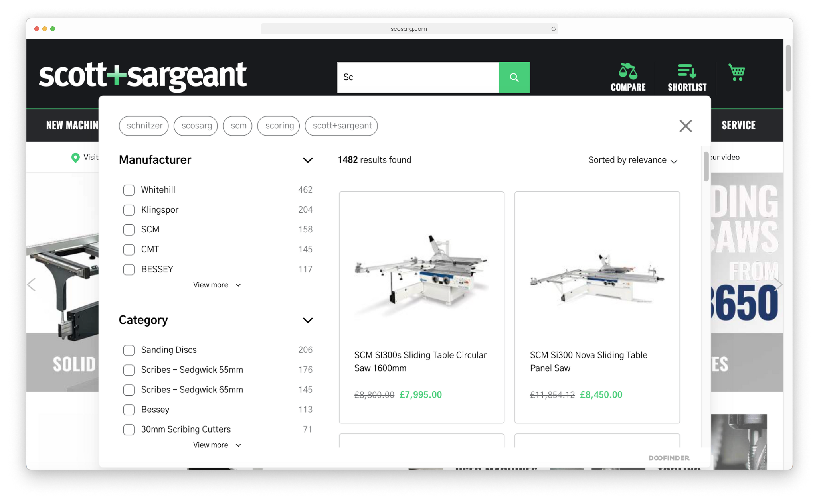Go to next carousel slide arrow
The height and width of the screenshot is (504, 819).
pyautogui.click(x=778, y=284)
